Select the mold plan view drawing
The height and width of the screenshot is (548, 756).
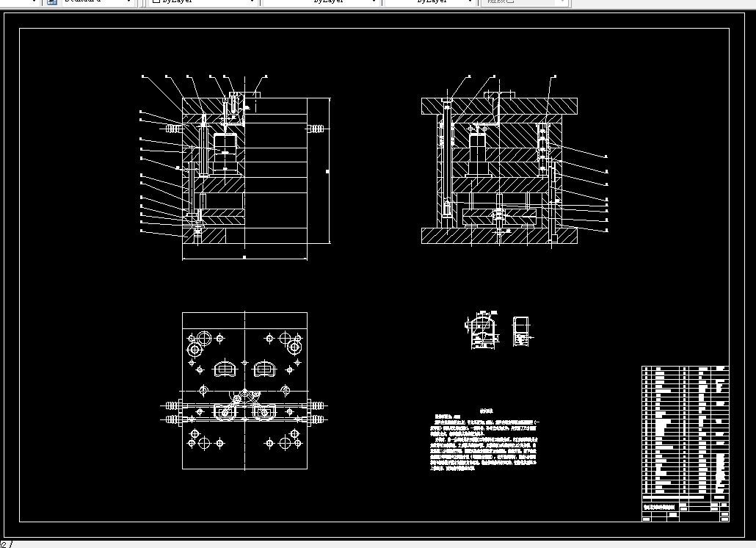[x=244, y=391]
